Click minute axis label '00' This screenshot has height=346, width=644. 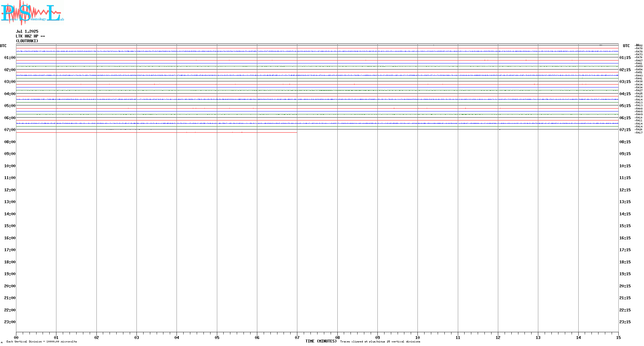[16, 338]
